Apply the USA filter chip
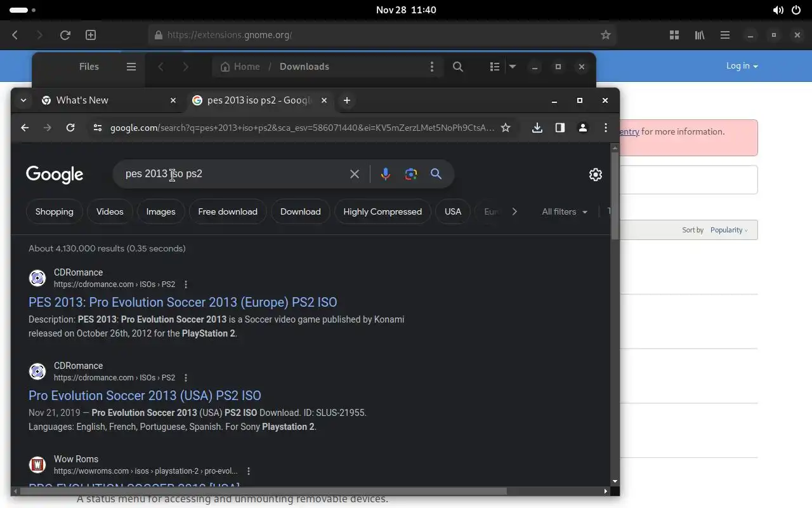 click(453, 211)
